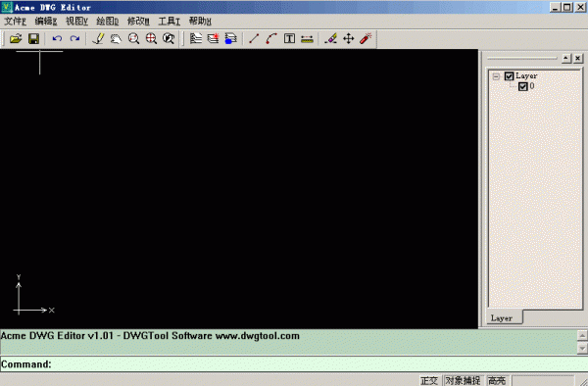The image size is (588, 386).
Task: Open the 视图 menu
Action: (x=76, y=22)
